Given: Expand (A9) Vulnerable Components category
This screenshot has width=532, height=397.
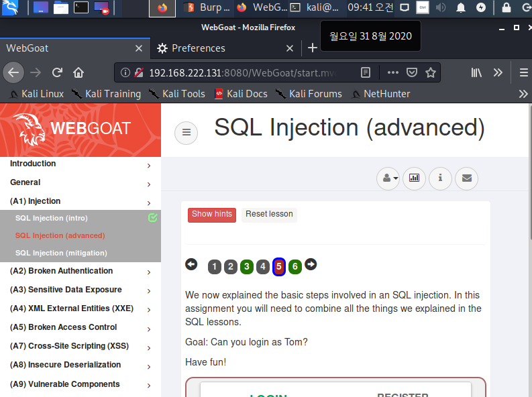Looking at the screenshot, I should 81,384.
